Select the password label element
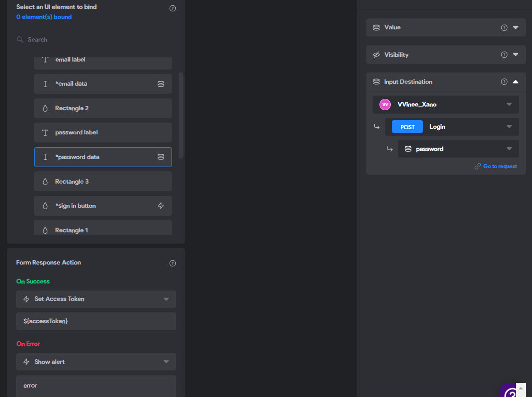532x397 pixels. tap(103, 132)
